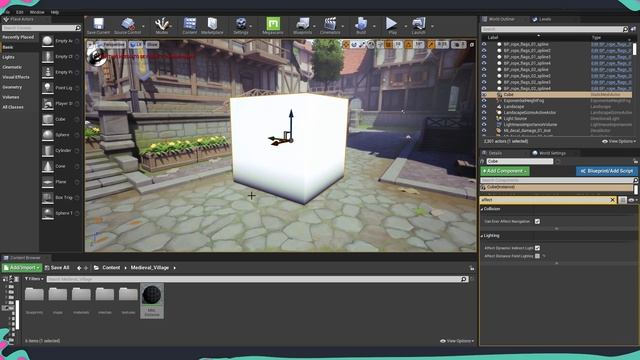Image resolution: width=640 pixels, height=360 pixels.
Task: Toggle Affect Distance Field Lighting checkbox
Action: (x=537, y=256)
